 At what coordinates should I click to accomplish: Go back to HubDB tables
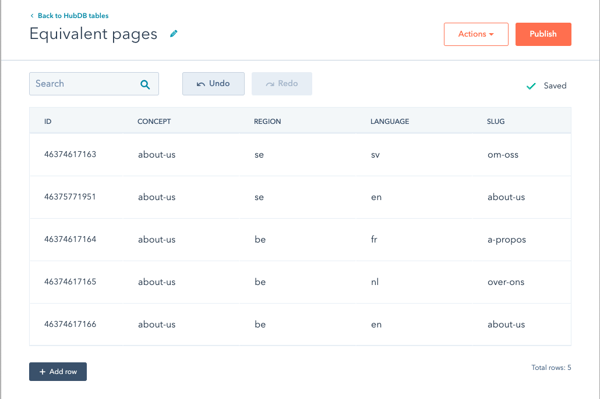click(x=70, y=16)
